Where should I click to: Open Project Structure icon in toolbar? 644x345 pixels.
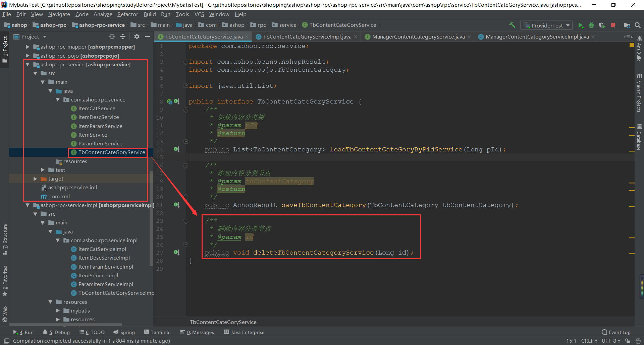(x=627, y=25)
